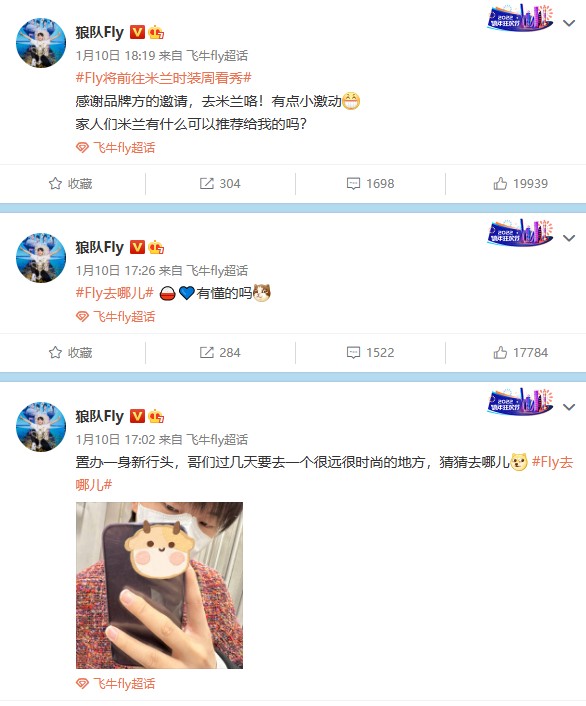This screenshot has width=586, height=706.
Task: Click the verified V badge in third post
Action: [137, 416]
